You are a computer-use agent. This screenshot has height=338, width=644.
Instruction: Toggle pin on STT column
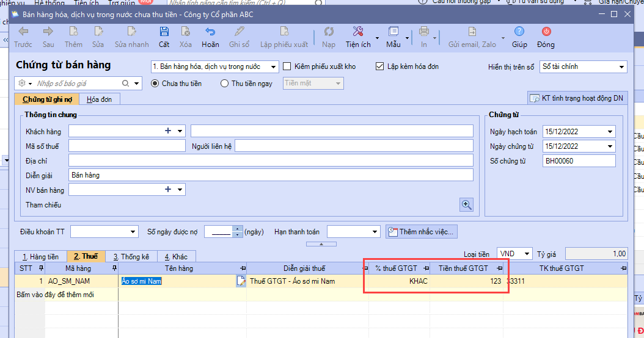tap(41, 268)
